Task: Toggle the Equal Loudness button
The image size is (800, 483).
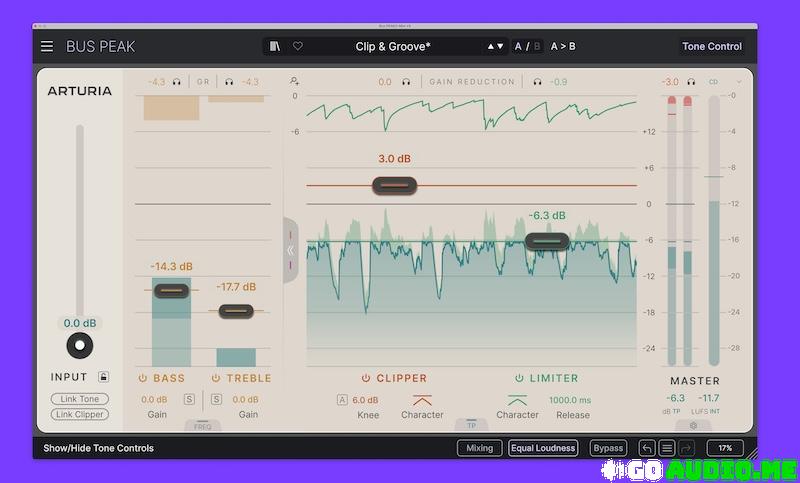Action: point(543,448)
